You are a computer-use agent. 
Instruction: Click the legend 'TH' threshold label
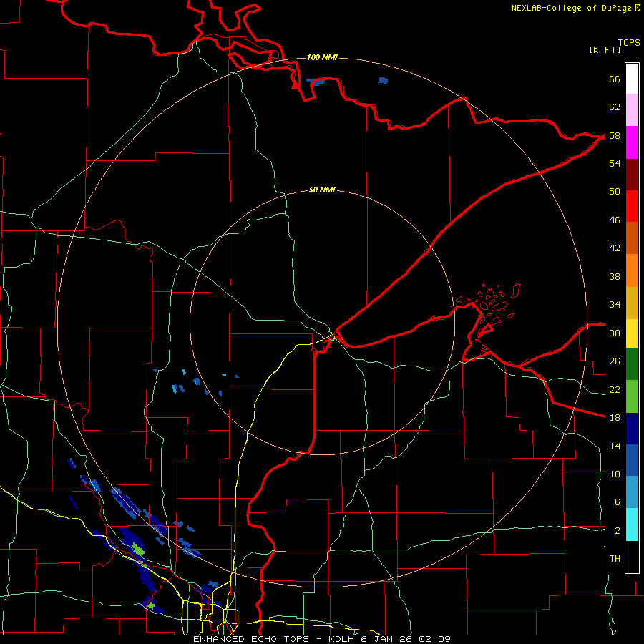pyautogui.click(x=615, y=559)
